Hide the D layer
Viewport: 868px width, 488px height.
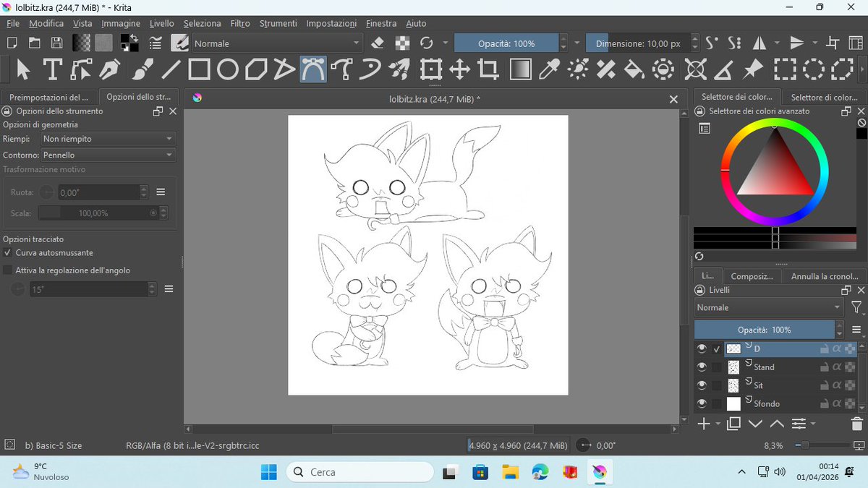pyautogui.click(x=701, y=348)
